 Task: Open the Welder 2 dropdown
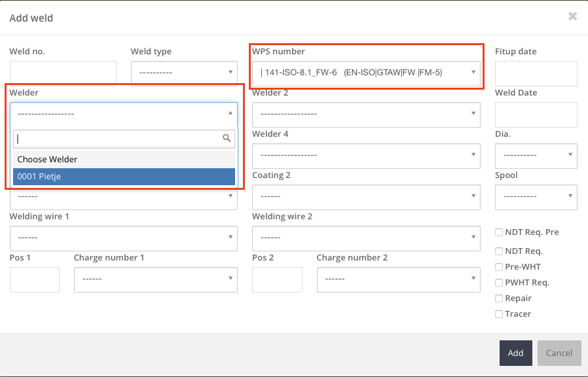366,114
